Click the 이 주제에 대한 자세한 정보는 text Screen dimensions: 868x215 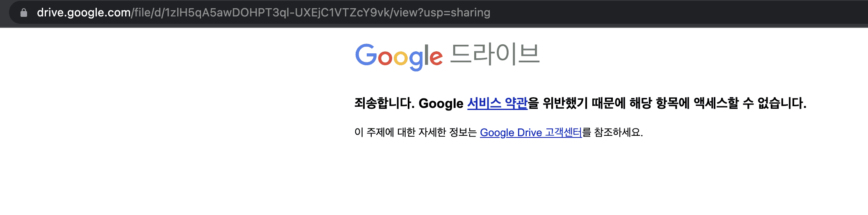(x=416, y=133)
